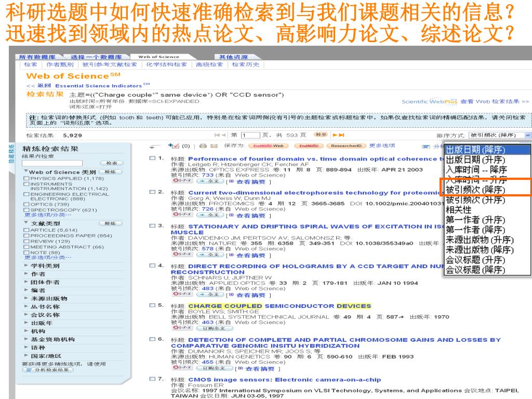Open the 作者甄别 menu item
Viewport: 532px width, 399px height.
point(60,64)
